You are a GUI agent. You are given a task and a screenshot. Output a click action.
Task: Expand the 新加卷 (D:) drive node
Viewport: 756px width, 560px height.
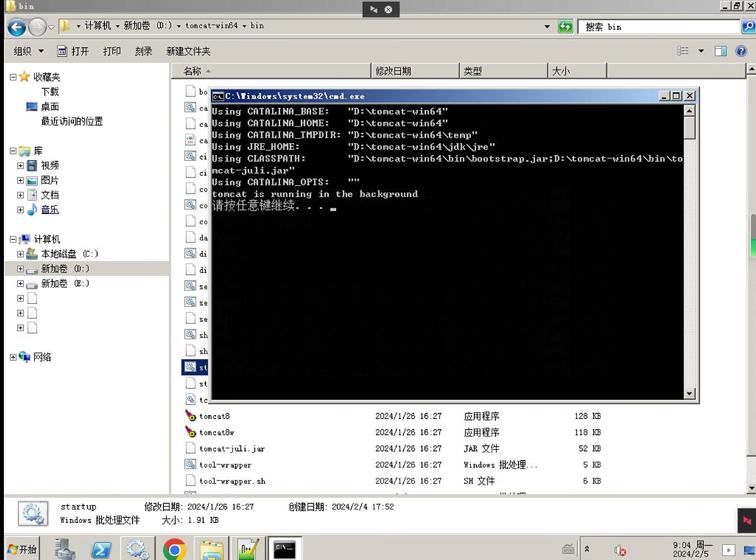coord(20,268)
